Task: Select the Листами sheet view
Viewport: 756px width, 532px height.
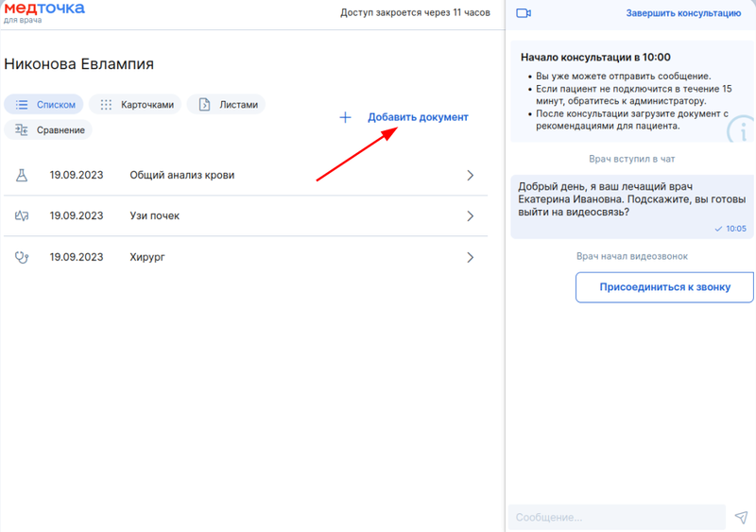Action: (x=226, y=104)
